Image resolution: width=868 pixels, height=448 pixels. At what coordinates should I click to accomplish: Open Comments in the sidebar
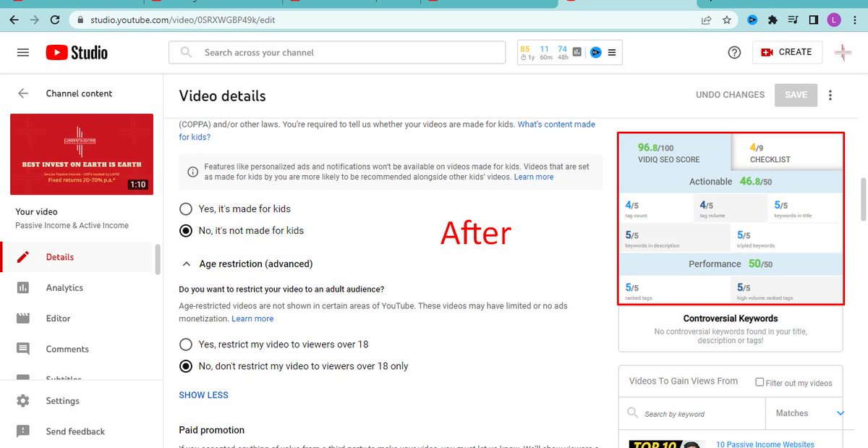(78, 349)
